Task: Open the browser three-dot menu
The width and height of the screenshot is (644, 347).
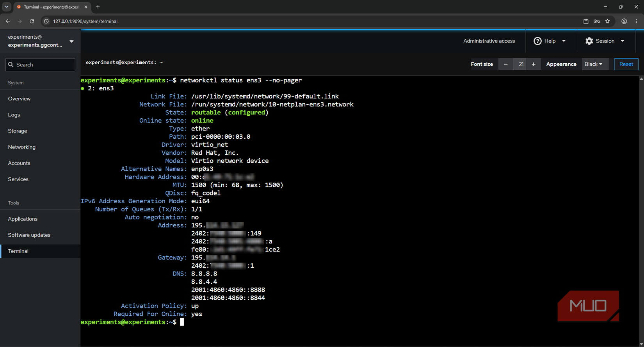Action: (x=636, y=21)
